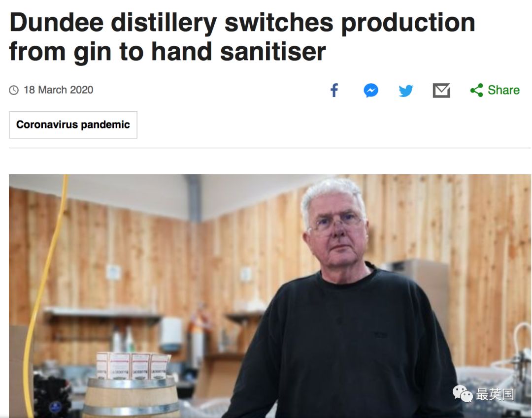The height and width of the screenshot is (418, 532).
Task: Click headline line "from gin to hand sanitiser"
Action: [167, 52]
